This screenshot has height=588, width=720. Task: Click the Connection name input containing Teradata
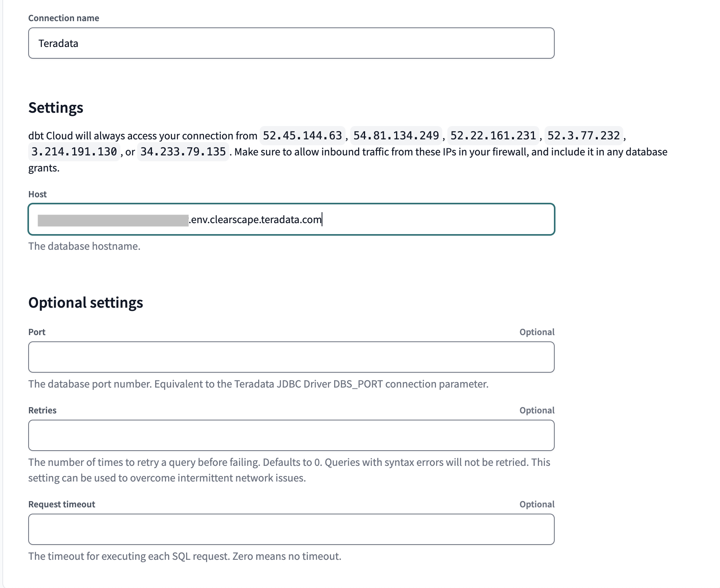tap(291, 43)
